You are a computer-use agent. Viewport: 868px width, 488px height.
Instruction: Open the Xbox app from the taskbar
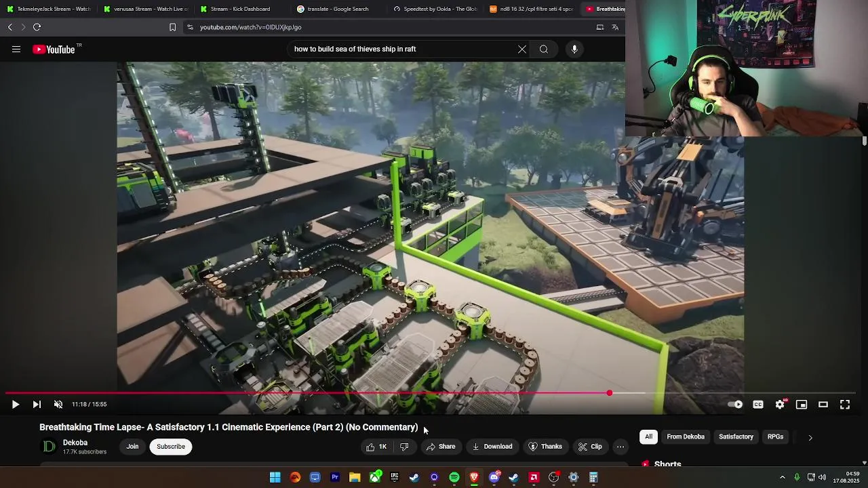(x=375, y=478)
